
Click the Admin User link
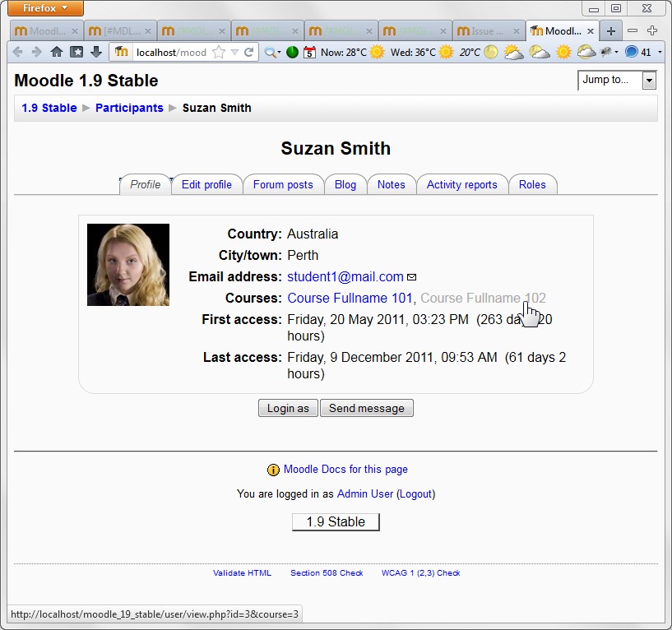coord(365,494)
